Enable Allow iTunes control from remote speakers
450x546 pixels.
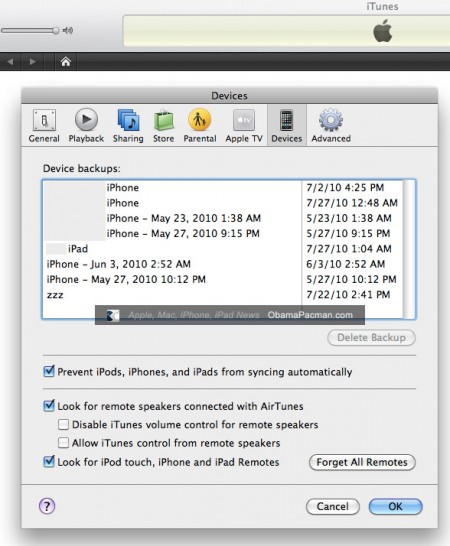pyautogui.click(x=63, y=443)
